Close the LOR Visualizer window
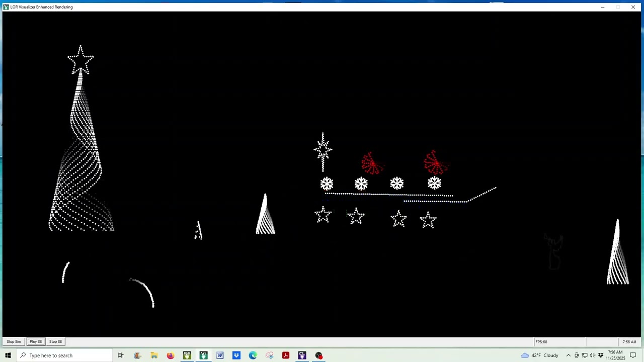The height and width of the screenshot is (362, 644). (633, 7)
